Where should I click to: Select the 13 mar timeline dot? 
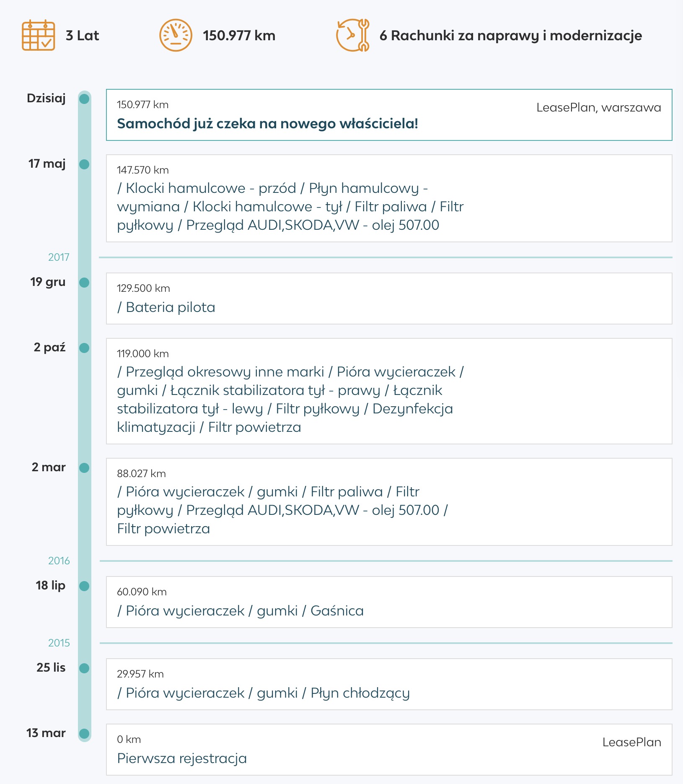click(x=84, y=734)
